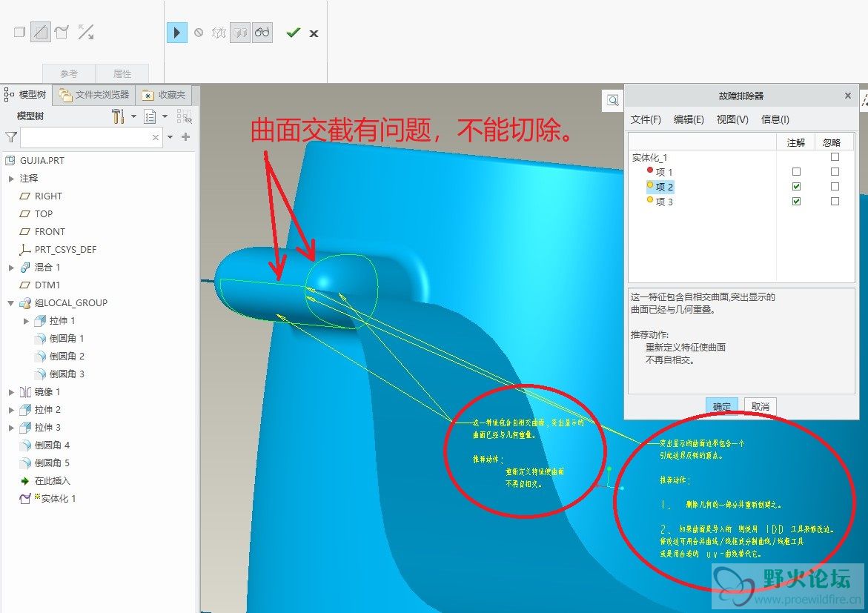Expand the 拉伸 3 node

tap(11, 428)
